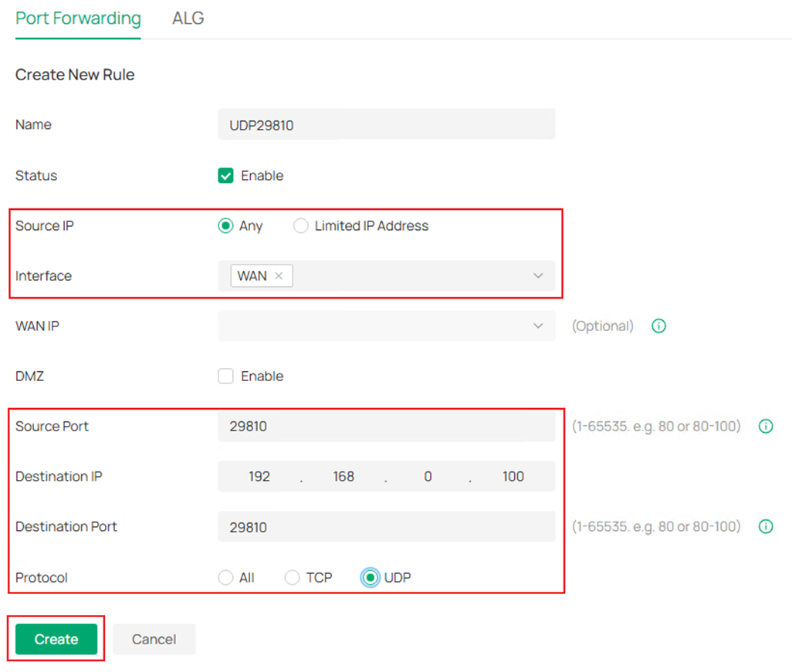Enable DMZ
The image size is (792, 672).
225,376
